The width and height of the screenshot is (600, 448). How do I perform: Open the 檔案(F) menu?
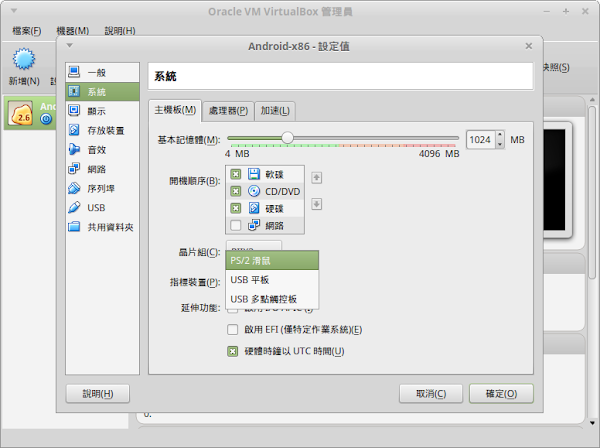coord(26,31)
